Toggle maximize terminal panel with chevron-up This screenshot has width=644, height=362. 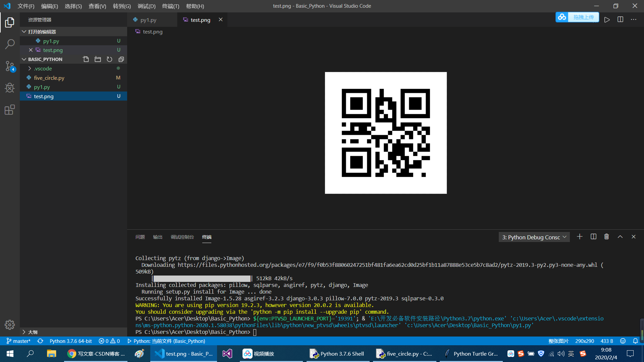point(620,237)
